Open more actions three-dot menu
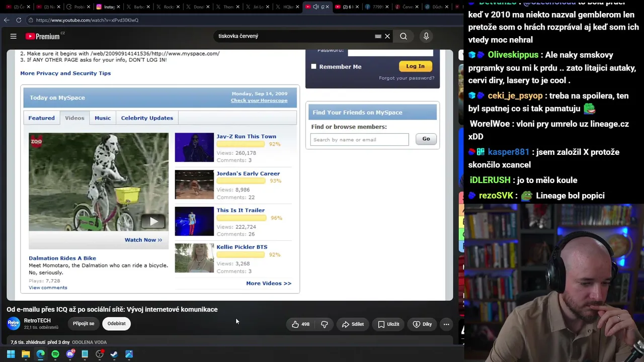Screen dimensions: 644x362 (x=446, y=324)
